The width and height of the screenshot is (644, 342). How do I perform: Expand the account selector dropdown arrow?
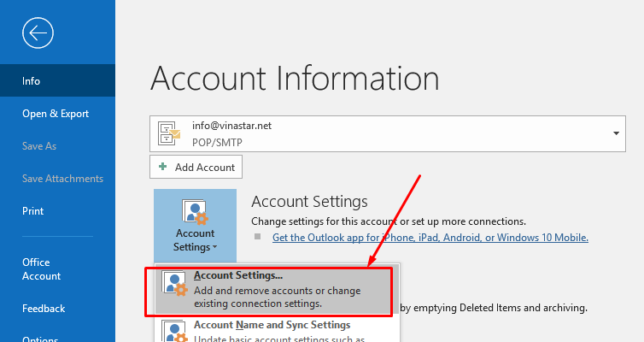[616, 133]
